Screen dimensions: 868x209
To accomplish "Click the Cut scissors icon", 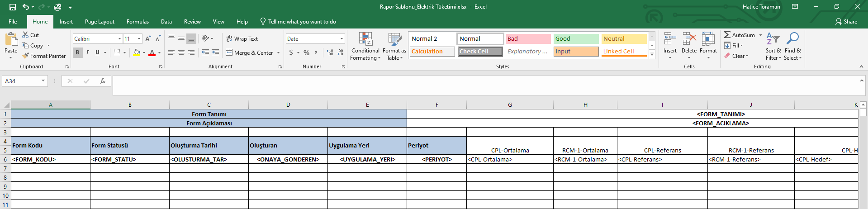I will click(26, 35).
